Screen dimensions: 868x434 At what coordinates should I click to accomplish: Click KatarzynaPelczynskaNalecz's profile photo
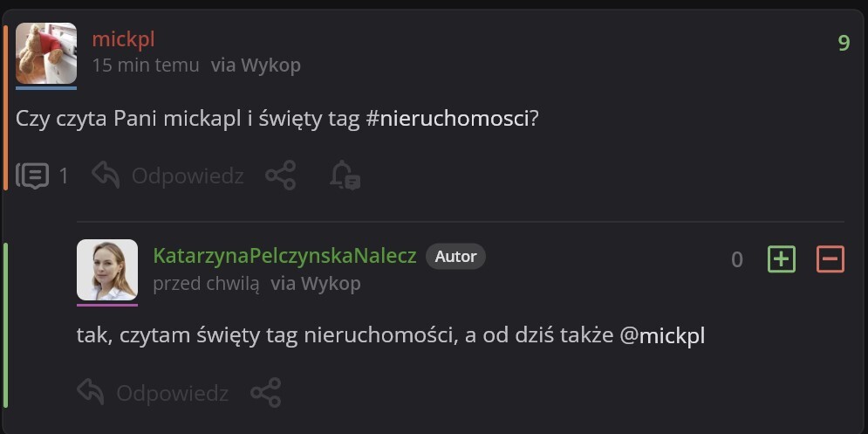[x=107, y=270]
